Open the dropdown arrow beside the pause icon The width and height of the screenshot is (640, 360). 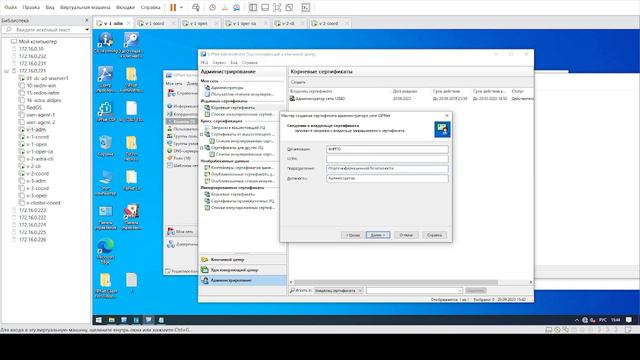point(181,7)
